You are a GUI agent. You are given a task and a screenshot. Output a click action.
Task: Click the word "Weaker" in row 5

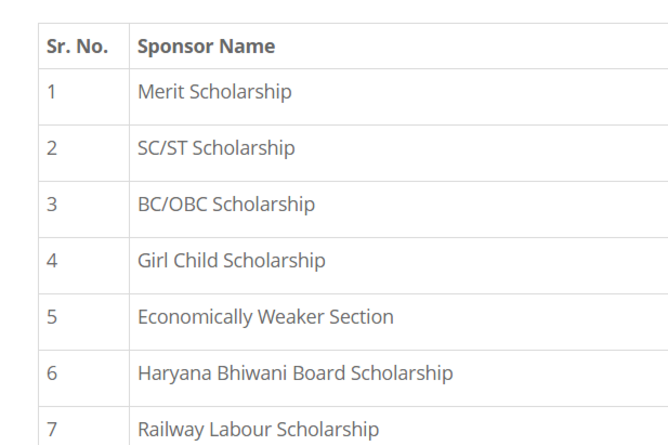coord(291,317)
